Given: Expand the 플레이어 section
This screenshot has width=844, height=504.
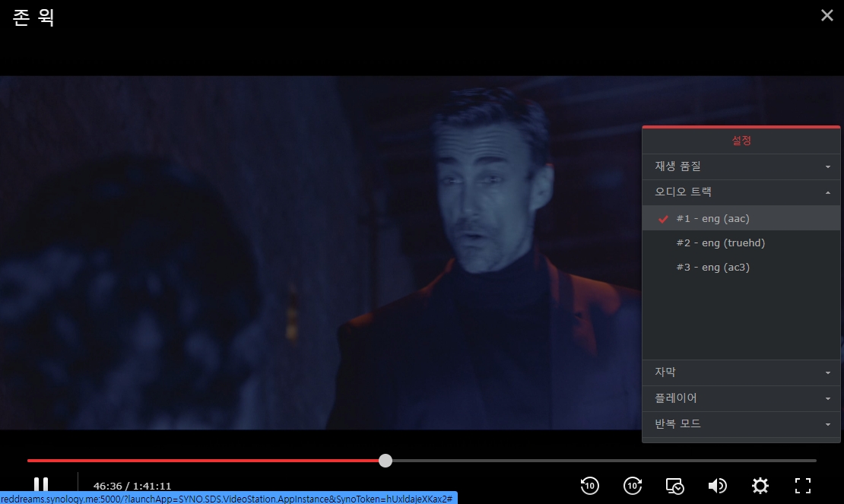Looking at the screenshot, I should point(741,398).
